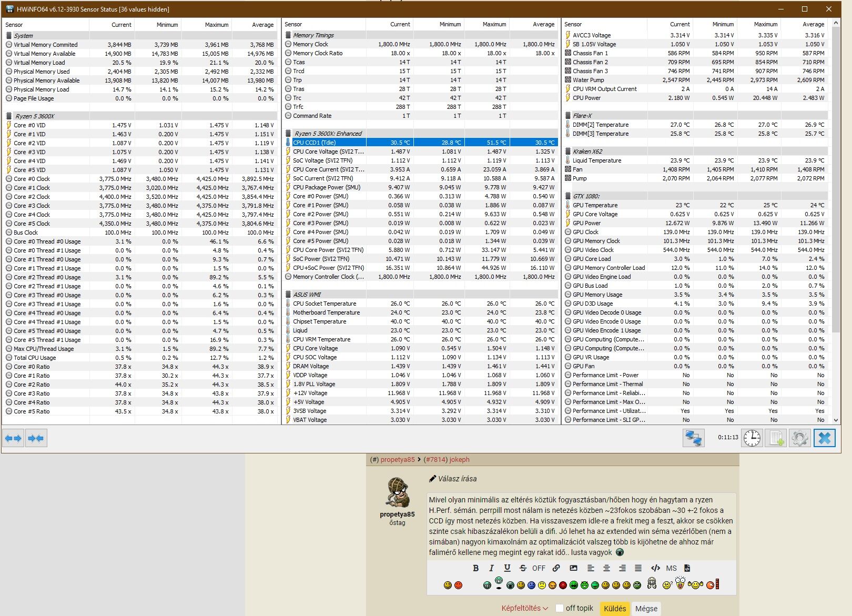Expand sensor panels with the left-right arrows button
852x616 pixels.
(13, 438)
